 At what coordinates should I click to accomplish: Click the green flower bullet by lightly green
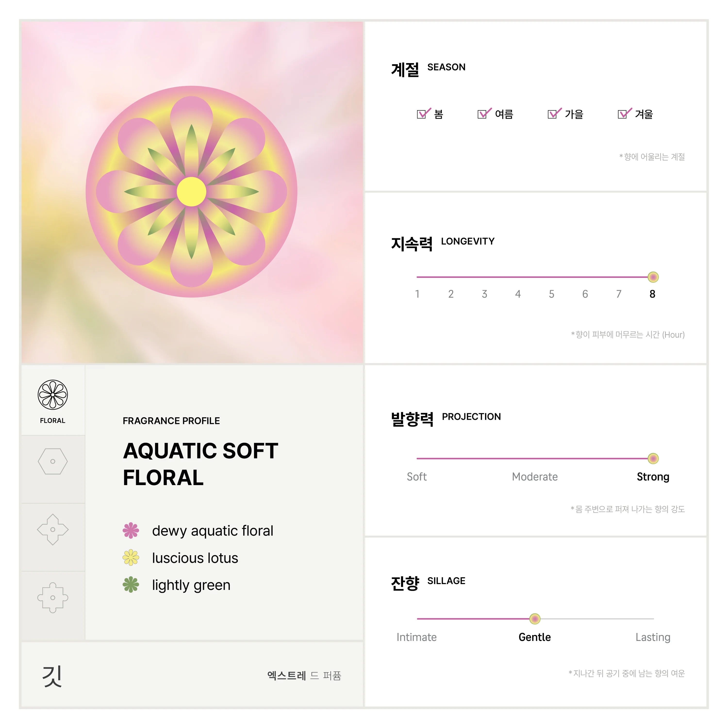(131, 584)
